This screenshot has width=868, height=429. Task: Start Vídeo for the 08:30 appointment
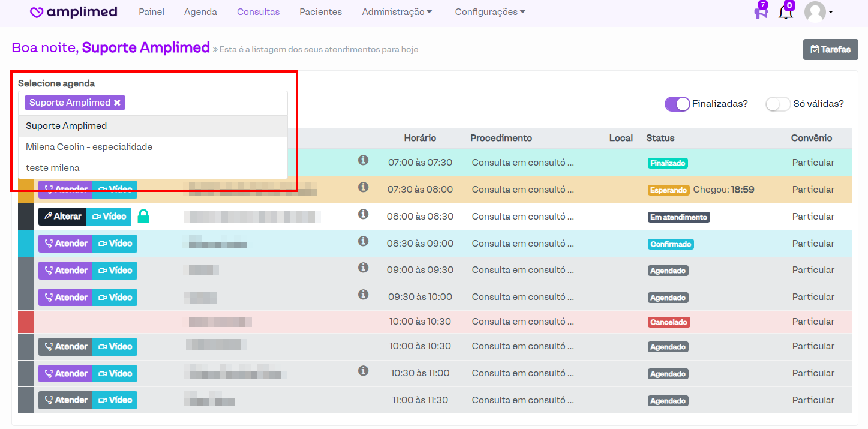[115, 244]
